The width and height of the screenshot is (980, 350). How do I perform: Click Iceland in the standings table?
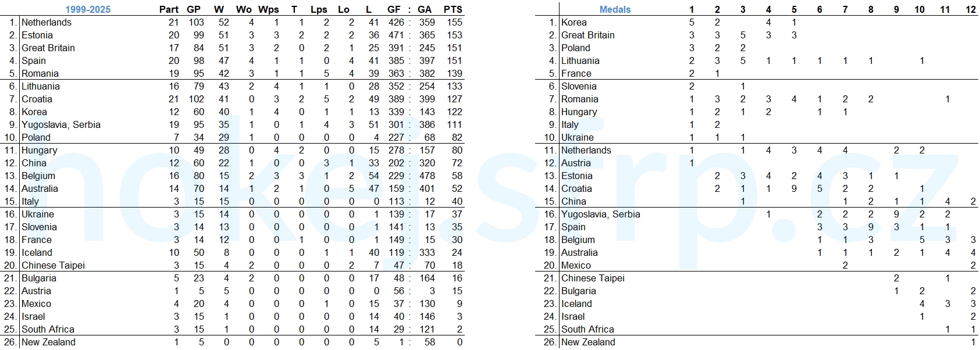pyautogui.click(x=37, y=252)
